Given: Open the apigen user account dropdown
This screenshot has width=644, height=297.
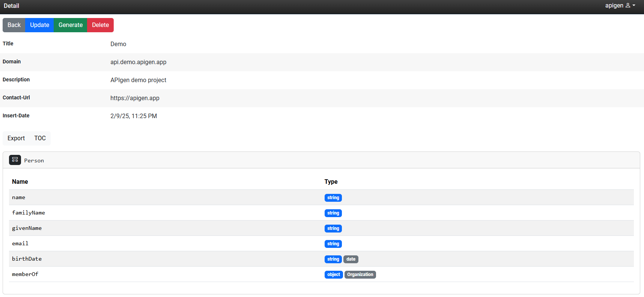Looking at the screenshot, I should click(620, 6).
